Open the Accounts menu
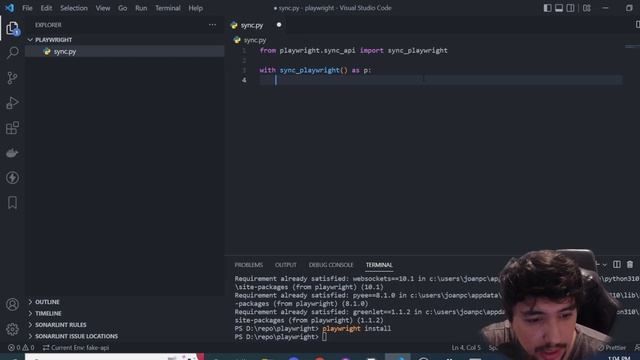This screenshot has height=360, width=640. click(x=12, y=304)
